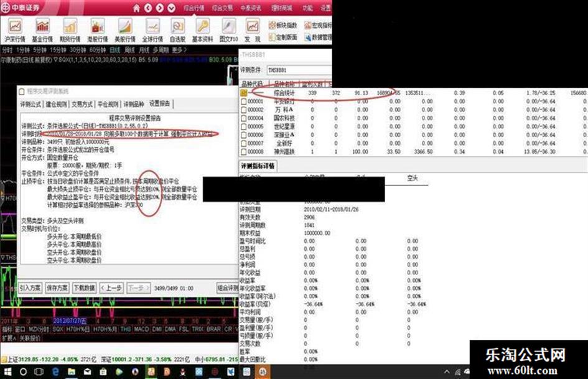Screen dimensions: 588x379
Task: Switch chart to 1分钟 period
Action: click(22, 50)
